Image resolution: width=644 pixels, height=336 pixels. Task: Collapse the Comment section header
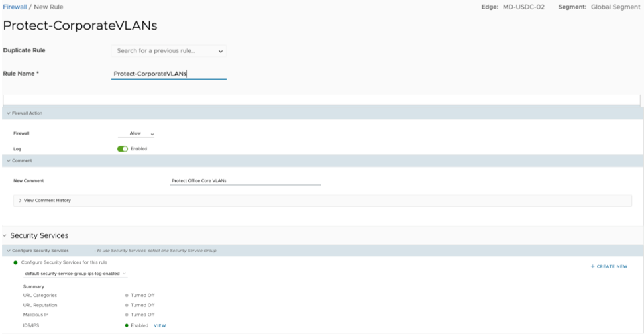click(x=8, y=160)
